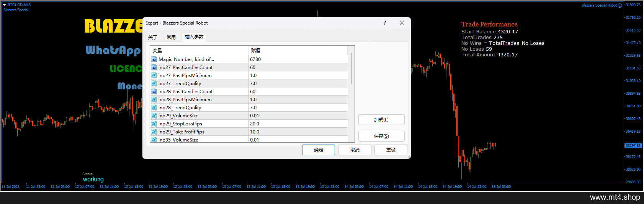Click the smiley face icon on chart
644x204 pixels.
620,5
